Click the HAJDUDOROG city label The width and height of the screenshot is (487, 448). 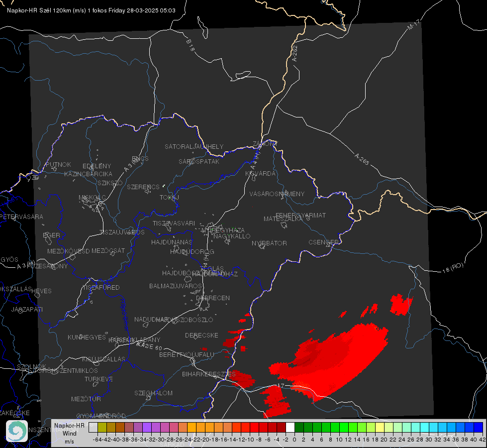[192, 251]
